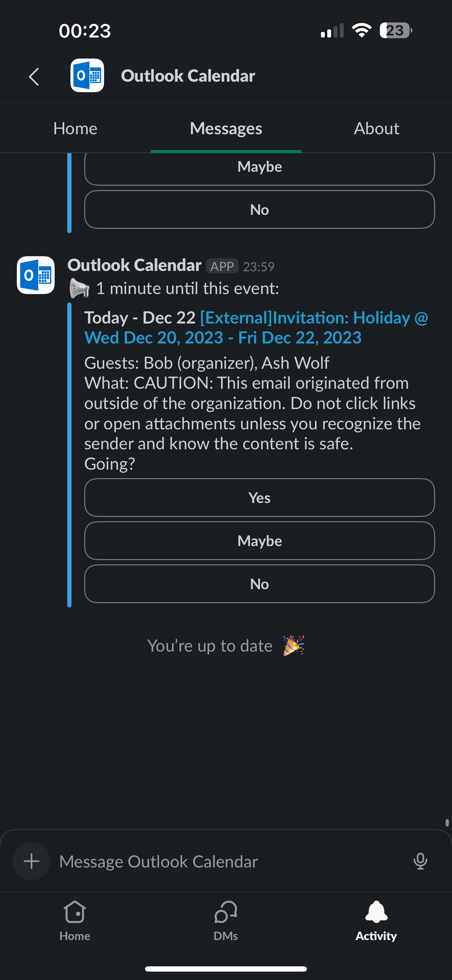
Task: Tap the microphone voice message icon
Action: coord(420,861)
